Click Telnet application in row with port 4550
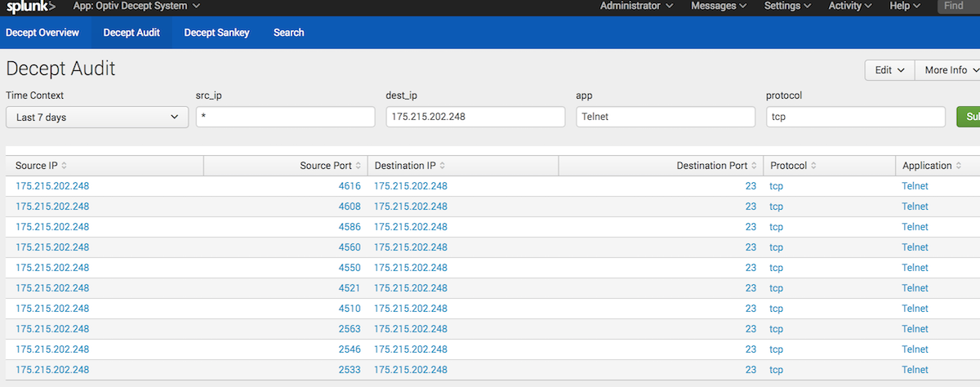The image size is (980, 387). pos(915,268)
